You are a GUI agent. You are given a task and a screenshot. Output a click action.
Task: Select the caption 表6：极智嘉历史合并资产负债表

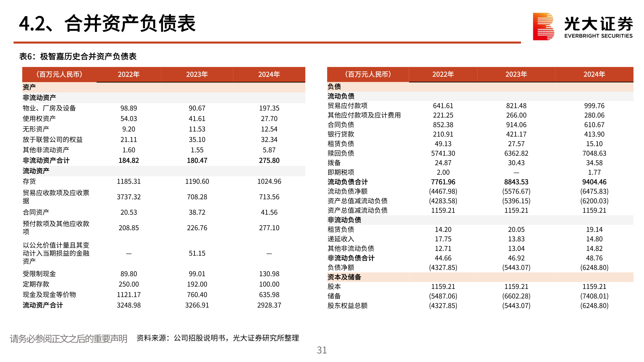coord(78,56)
